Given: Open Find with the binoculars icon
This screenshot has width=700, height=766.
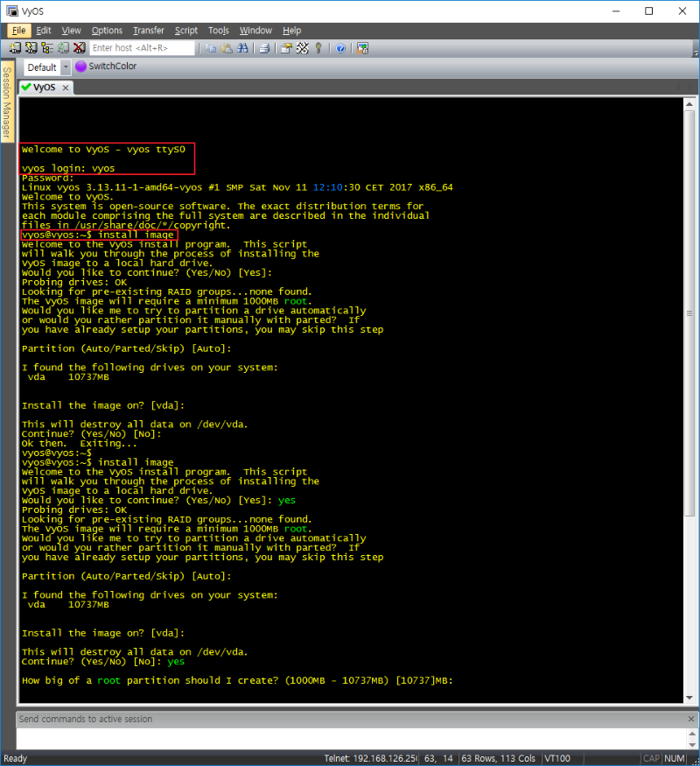Looking at the screenshot, I should point(243,48).
